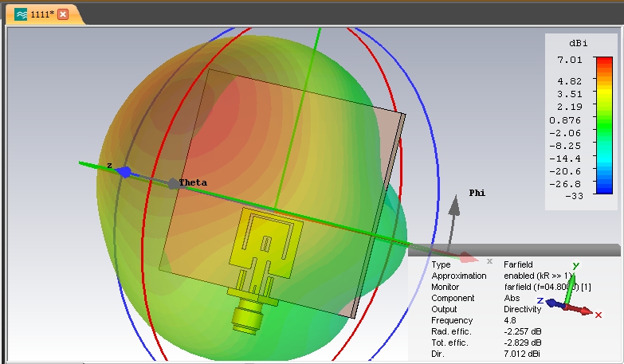Viewport: 624px width, 364px height.
Task: Click the 1111* document tab
Action: point(41,14)
